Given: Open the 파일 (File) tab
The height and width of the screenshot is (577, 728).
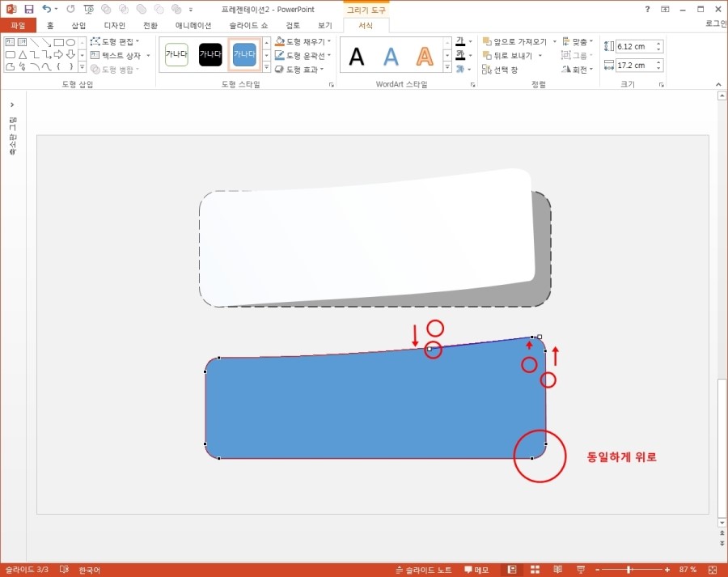Looking at the screenshot, I should [18, 26].
